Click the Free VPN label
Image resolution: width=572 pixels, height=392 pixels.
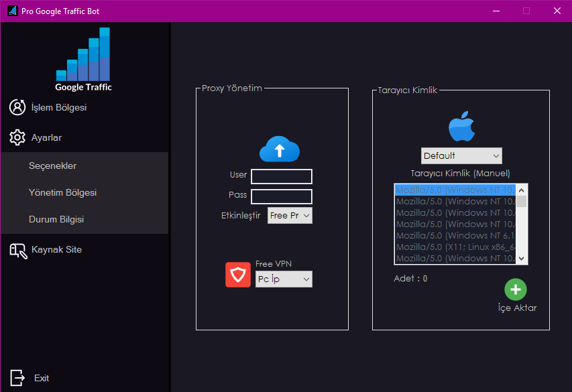(x=274, y=263)
